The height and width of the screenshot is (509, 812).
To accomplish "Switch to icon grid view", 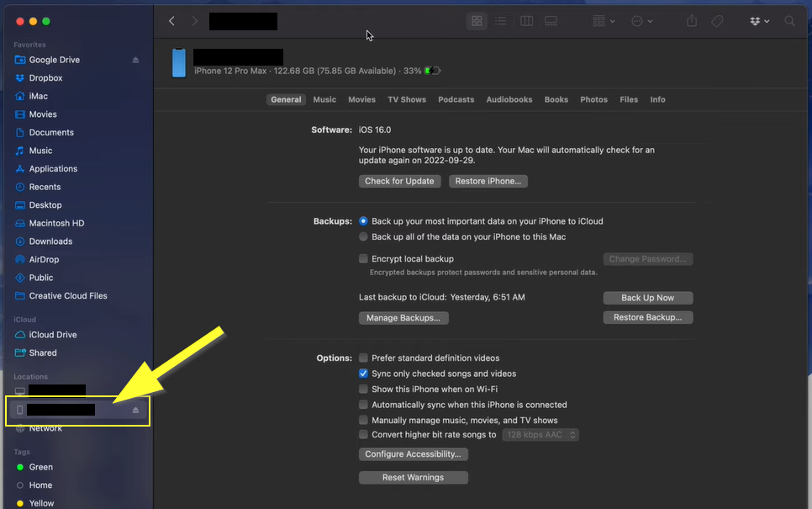I will coord(477,21).
